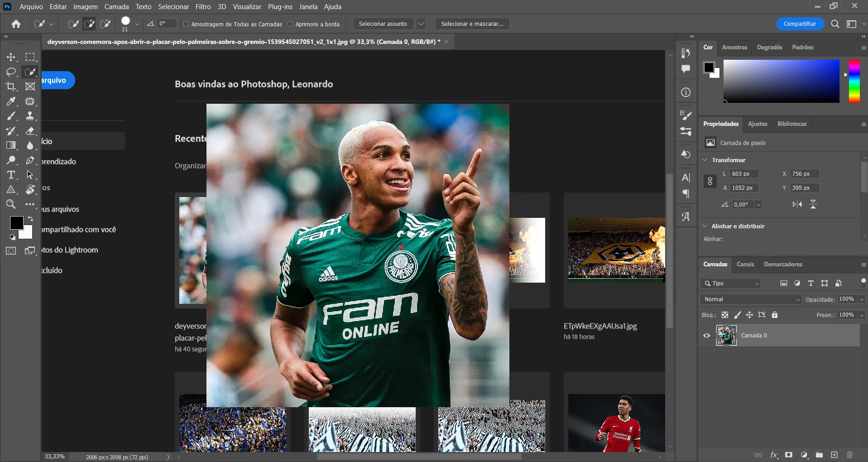
Task: Flip horizontally in Transformar section
Action: [x=797, y=204]
